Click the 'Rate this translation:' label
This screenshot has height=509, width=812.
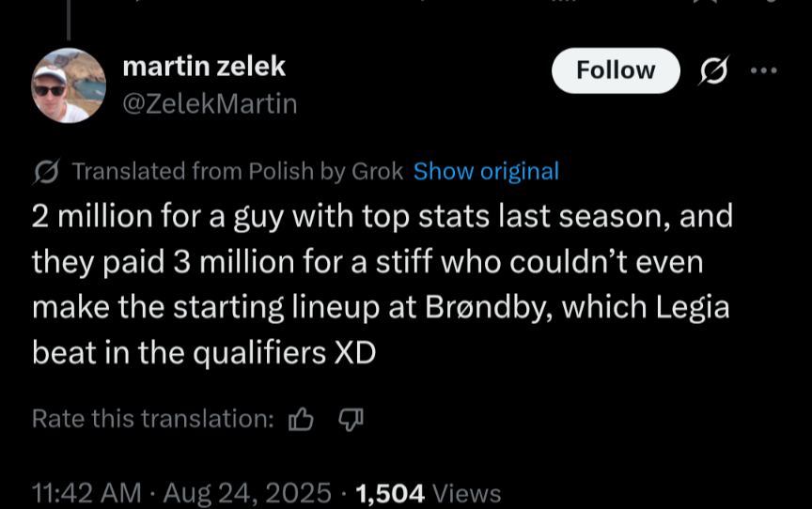pyautogui.click(x=153, y=419)
